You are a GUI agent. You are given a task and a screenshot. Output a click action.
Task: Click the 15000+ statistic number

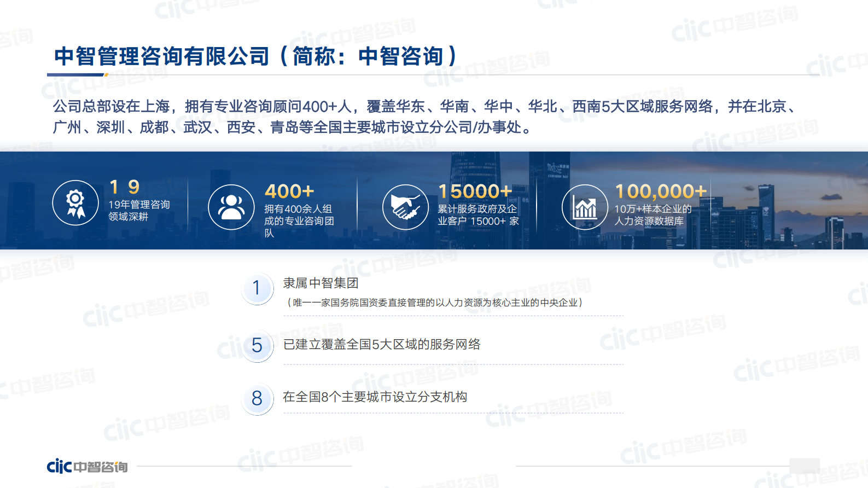[x=475, y=191]
